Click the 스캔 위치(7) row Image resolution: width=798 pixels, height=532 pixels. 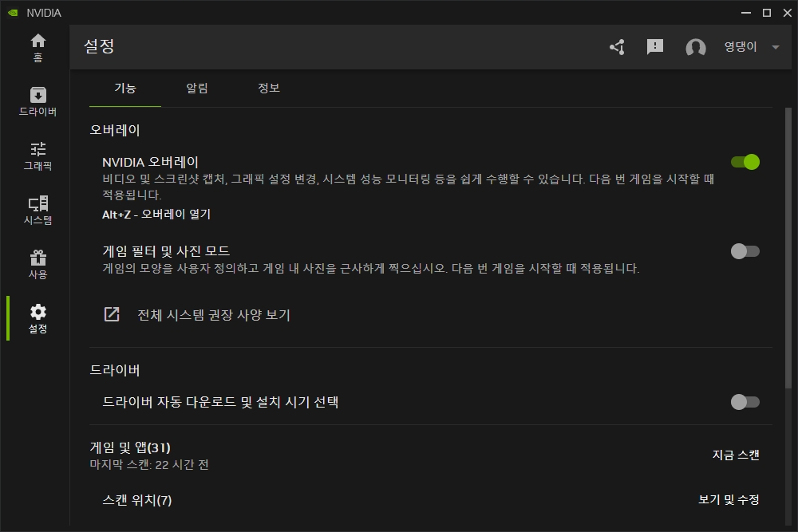tap(431, 500)
